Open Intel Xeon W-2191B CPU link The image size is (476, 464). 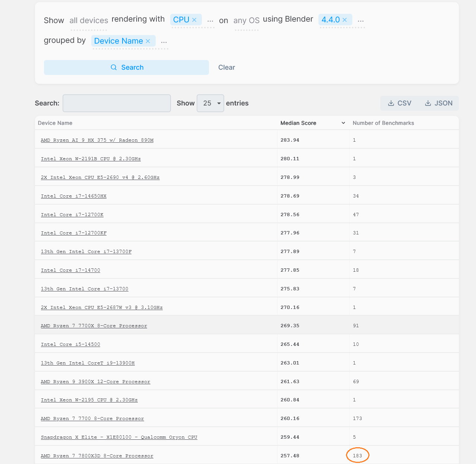point(91,159)
